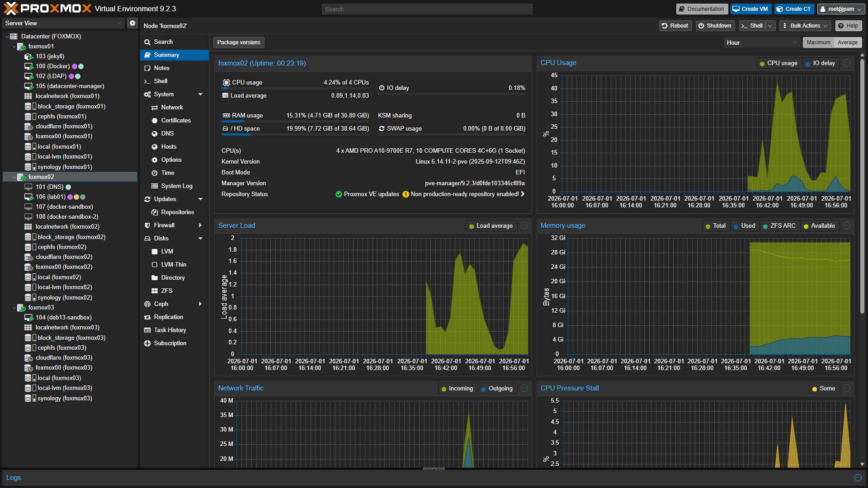The width and height of the screenshot is (868, 488).
Task: Collapse the Updates menu section
Action: click(200, 199)
